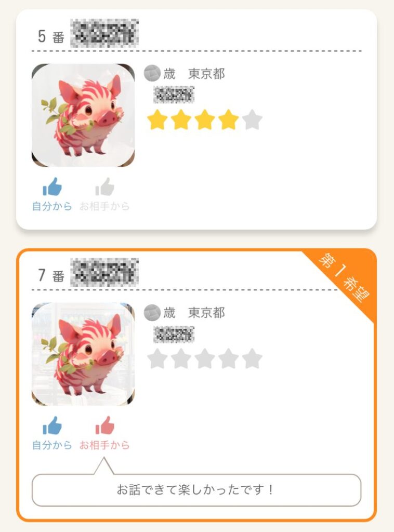Toggle 自分から like label in card 7
The width and height of the screenshot is (394, 532).
tap(52, 445)
